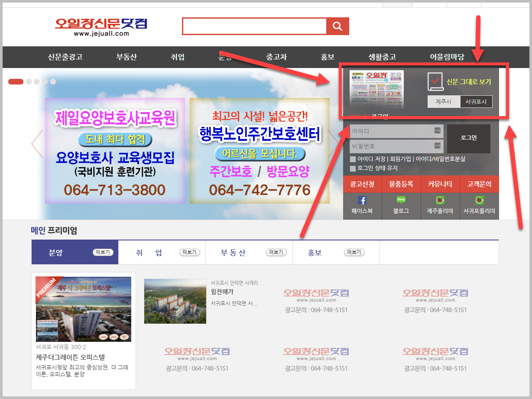The width and height of the screenshot is (532, 399).
Task: Show previous banner with left arrow
Action: pyautogui.click(x=37, y=143)
